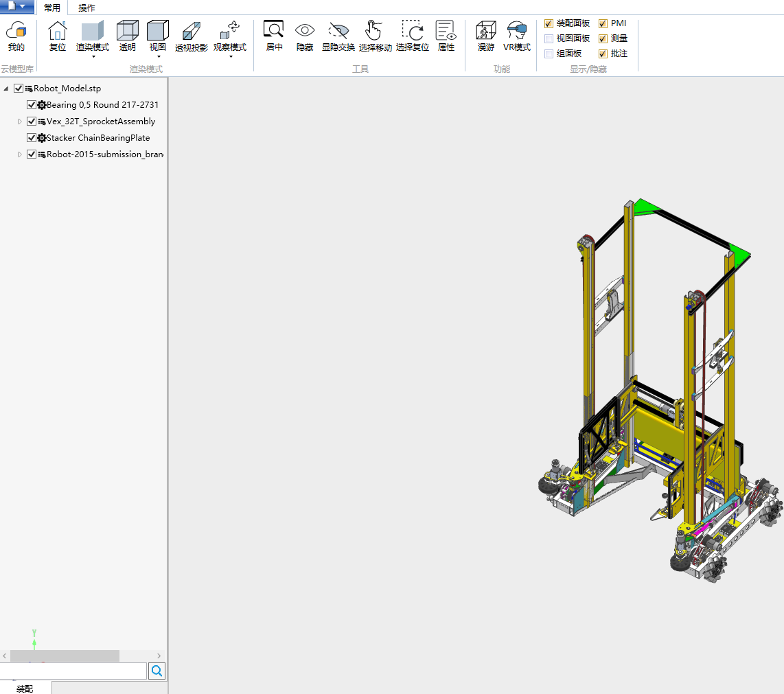
Task: Click assembly icon beside Robot-2015-submission
Action: pyautogui.click(x=42, y=154)
